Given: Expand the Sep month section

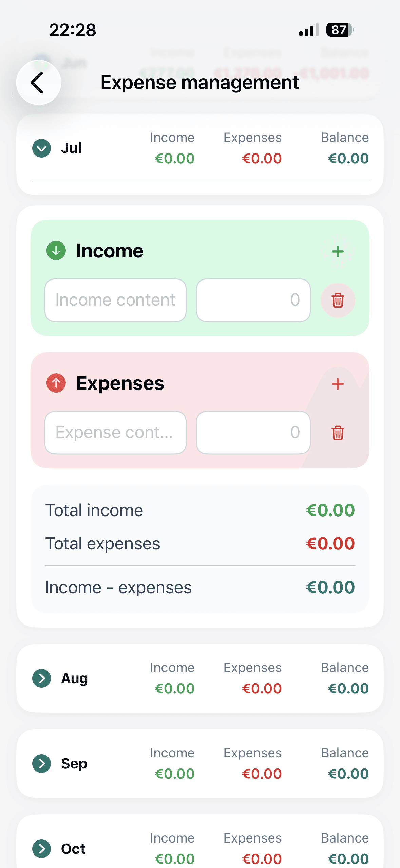Looking at the screenshot, I should pos(41,763).
